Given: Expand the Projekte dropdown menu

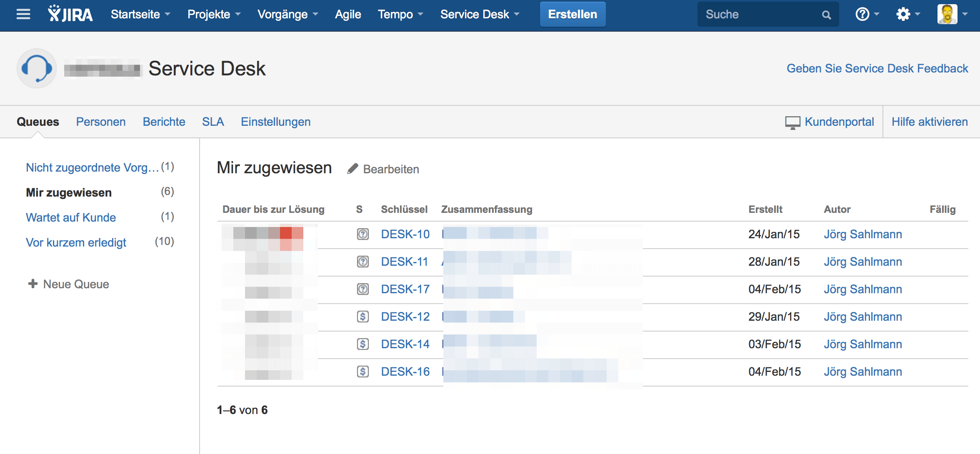Looking at the screenshot, I should pyautogui.click(x=214, y=15).
